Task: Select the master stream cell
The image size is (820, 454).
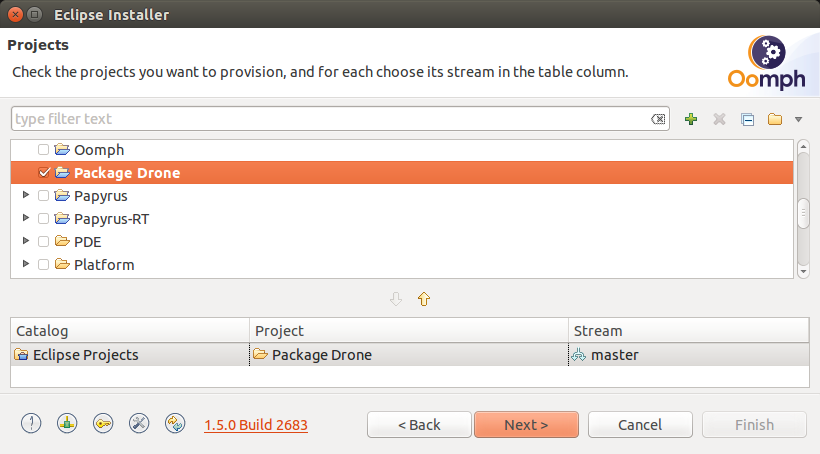Action: click(x=688, y=355)
